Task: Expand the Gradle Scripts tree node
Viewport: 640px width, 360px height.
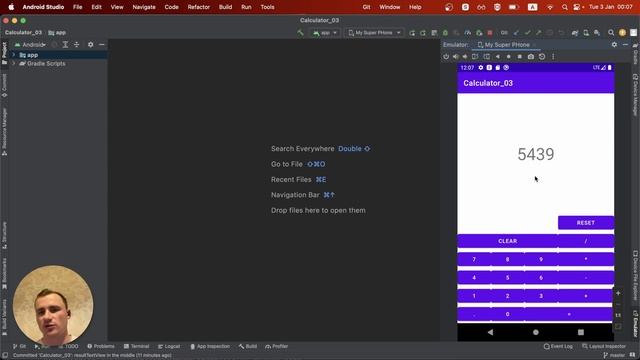Action: tap(14, 64)
